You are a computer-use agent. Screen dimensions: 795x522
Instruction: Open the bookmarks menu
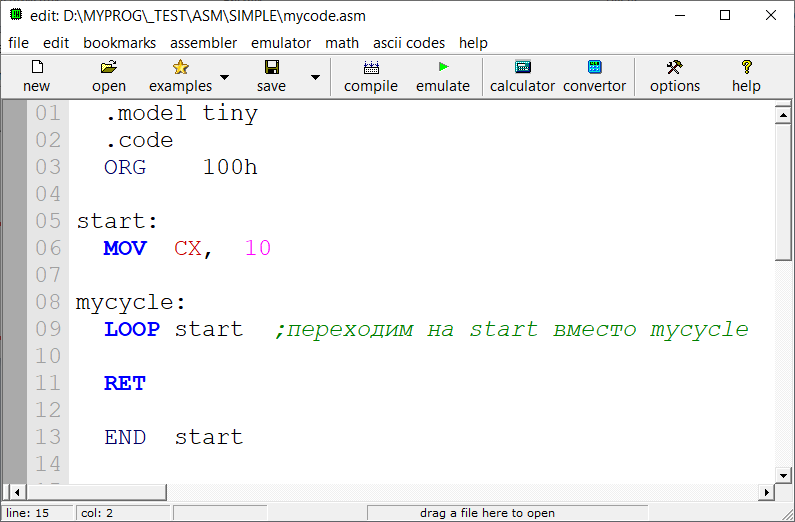120,43
